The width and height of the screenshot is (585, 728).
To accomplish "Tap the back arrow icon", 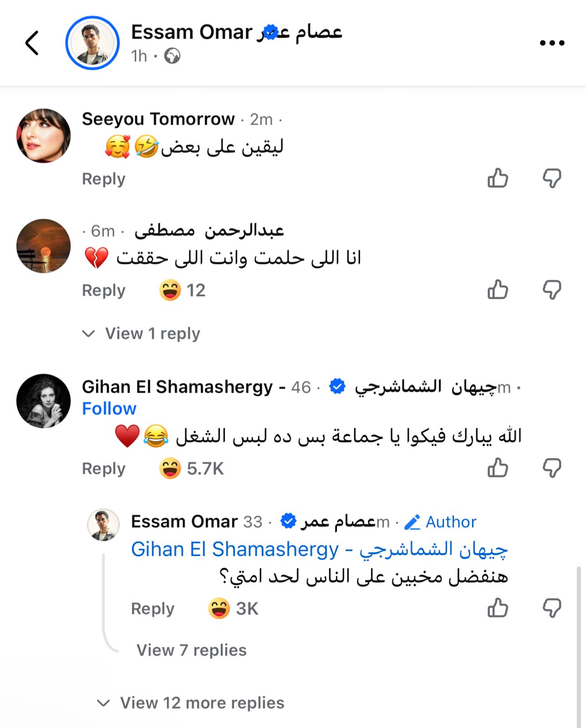I will (x=32, y=43).
